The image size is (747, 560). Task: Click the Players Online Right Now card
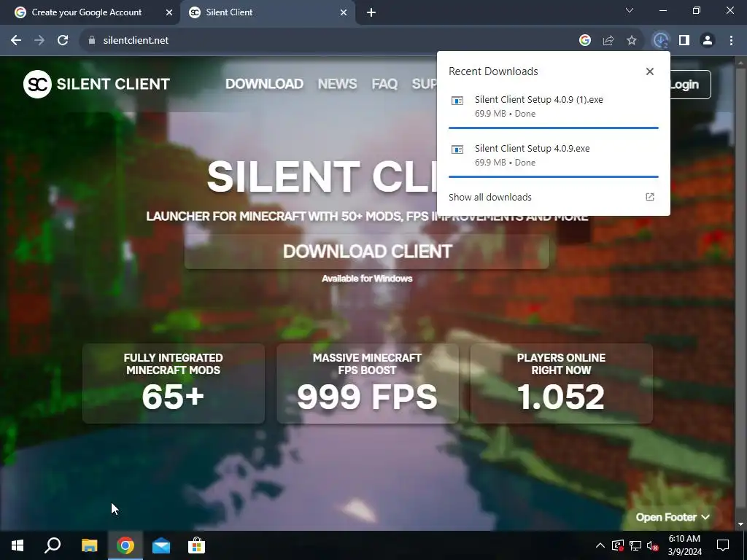[561, 384]
